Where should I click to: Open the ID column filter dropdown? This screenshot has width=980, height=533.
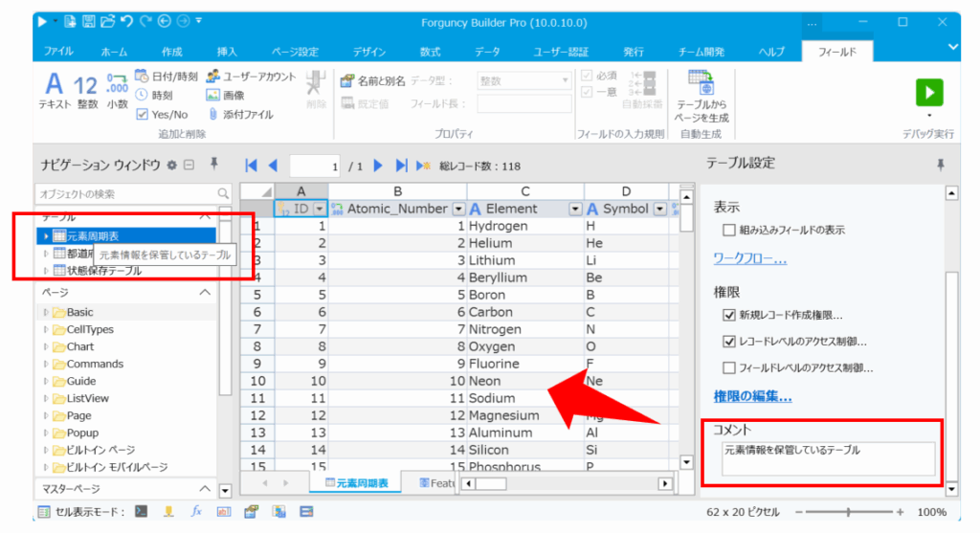click(x=320, y=209)
